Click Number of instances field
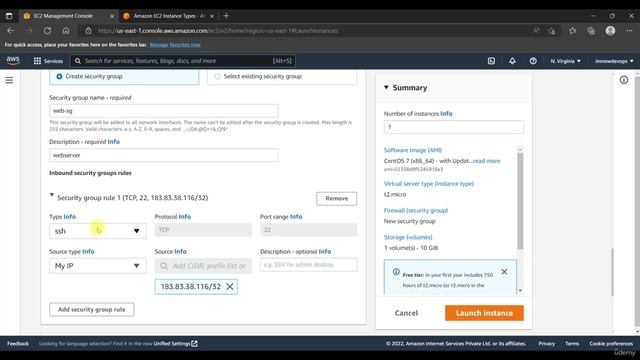The width and height of the screenshot is (640, 360). click(453, 127)
